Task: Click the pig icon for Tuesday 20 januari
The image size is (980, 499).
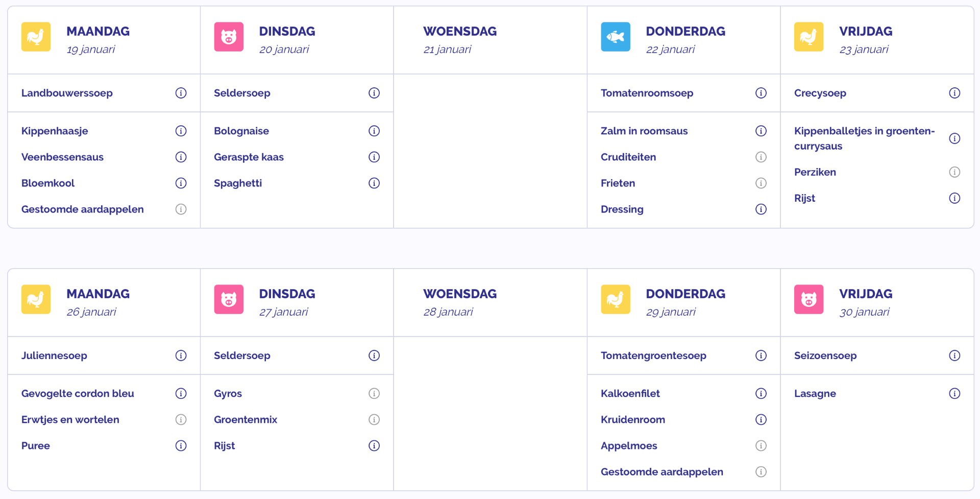Action: pyautogui.click(x=229, y=37)
